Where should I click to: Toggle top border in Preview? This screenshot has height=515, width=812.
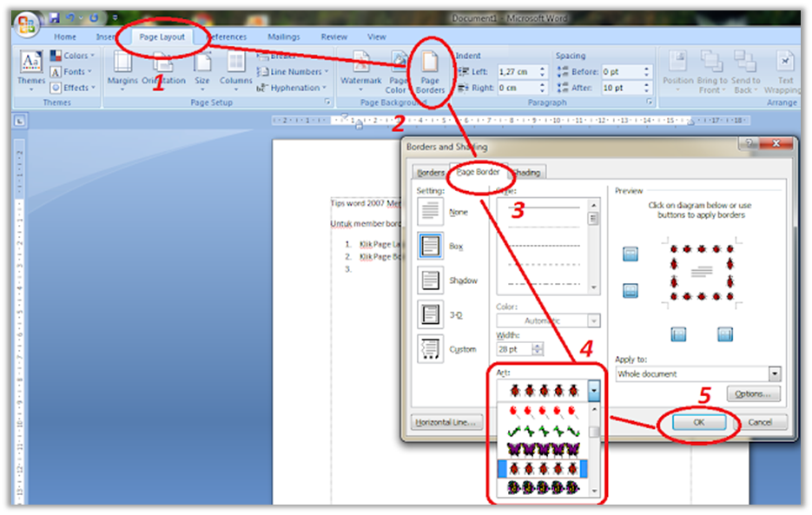pyautogui.click(x=630, y=254)
